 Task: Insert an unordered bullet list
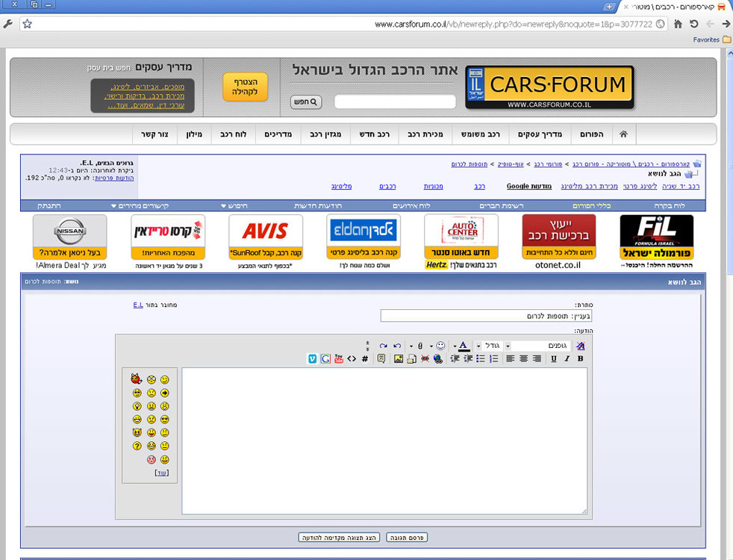(x=481, y=358)
